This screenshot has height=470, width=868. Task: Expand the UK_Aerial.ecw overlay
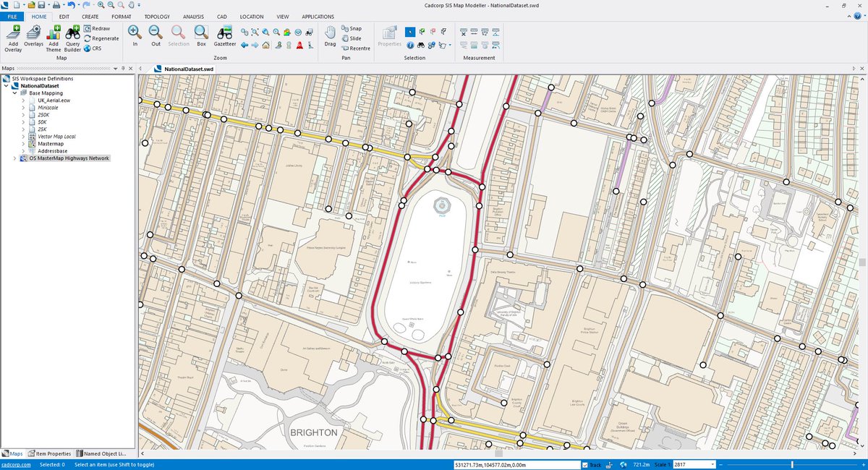(23, 101)
